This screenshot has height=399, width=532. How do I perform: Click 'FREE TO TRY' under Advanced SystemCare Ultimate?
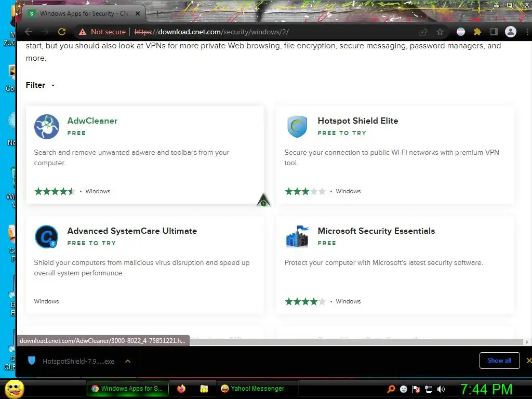(91, 243)
